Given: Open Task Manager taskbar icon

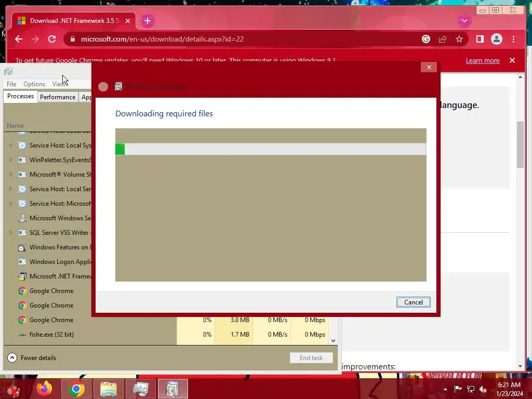Looking at the screenshot, I should 140,389.
